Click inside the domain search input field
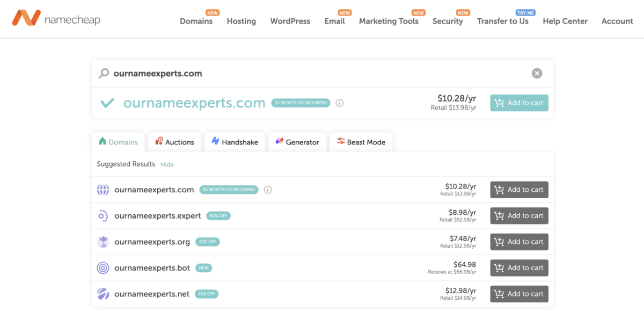 pos(268,73)
